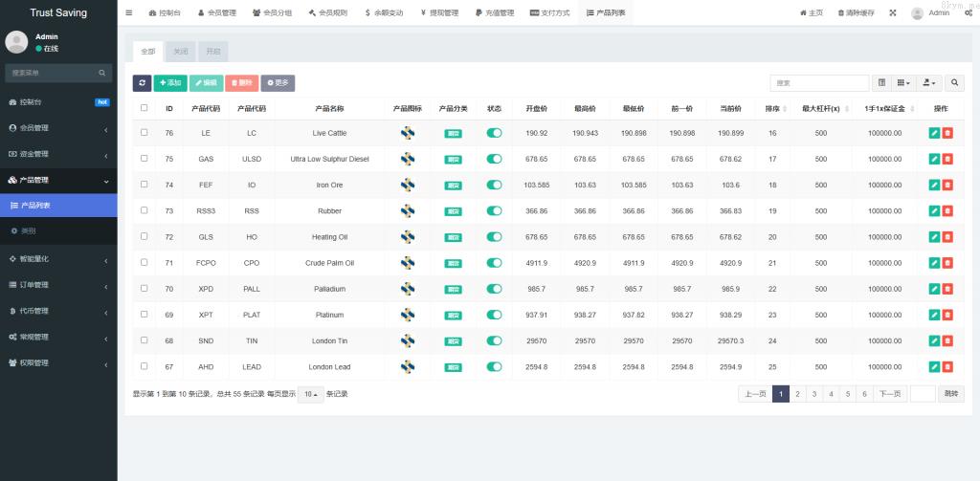Click the refresh table icon button
This screenshot has height=481, width=980.
pyautogui.click(x=142, y=83)
